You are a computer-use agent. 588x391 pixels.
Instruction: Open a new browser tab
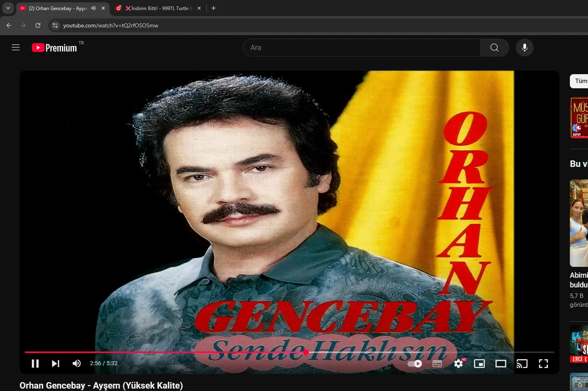tap(214, 8)
